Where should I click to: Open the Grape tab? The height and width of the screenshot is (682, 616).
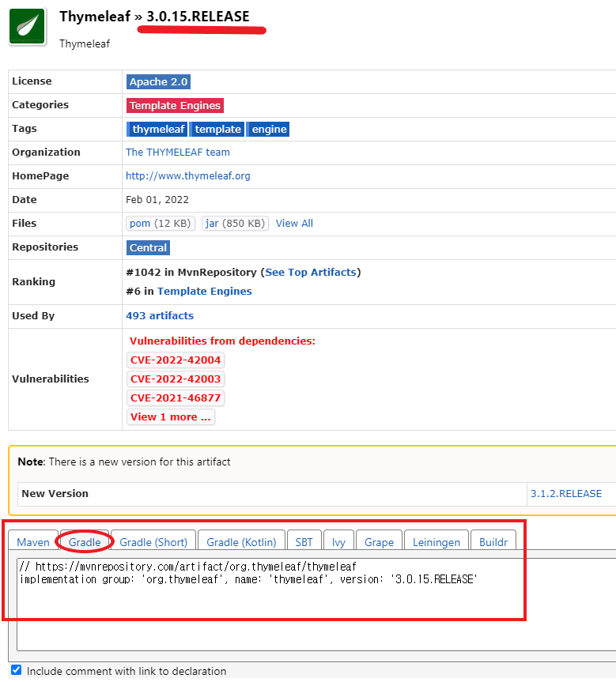click(380, 542)
